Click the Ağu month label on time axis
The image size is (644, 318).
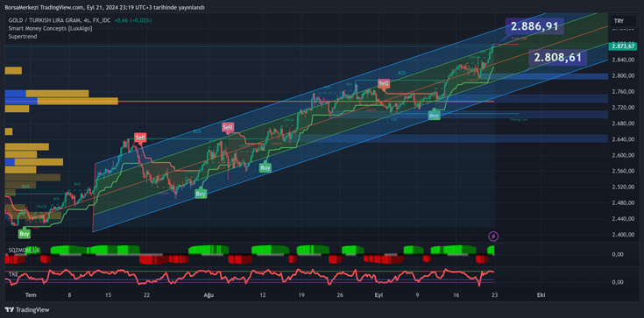tap(208, 295)
